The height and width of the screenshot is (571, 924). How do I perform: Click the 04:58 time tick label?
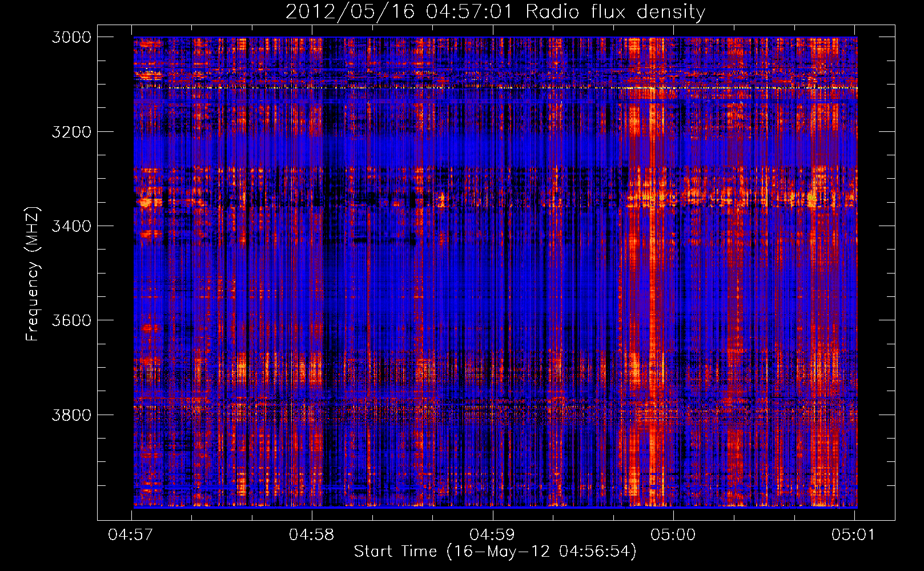click(312, 535)
